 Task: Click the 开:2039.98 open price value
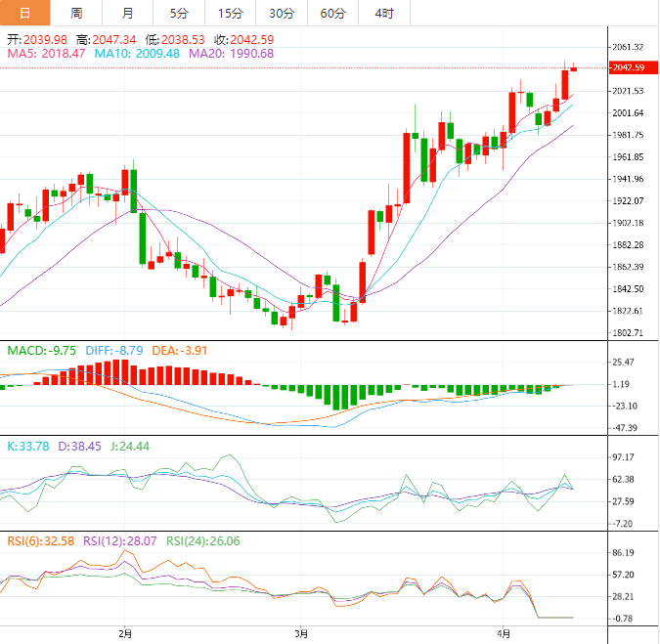[37, 39]
